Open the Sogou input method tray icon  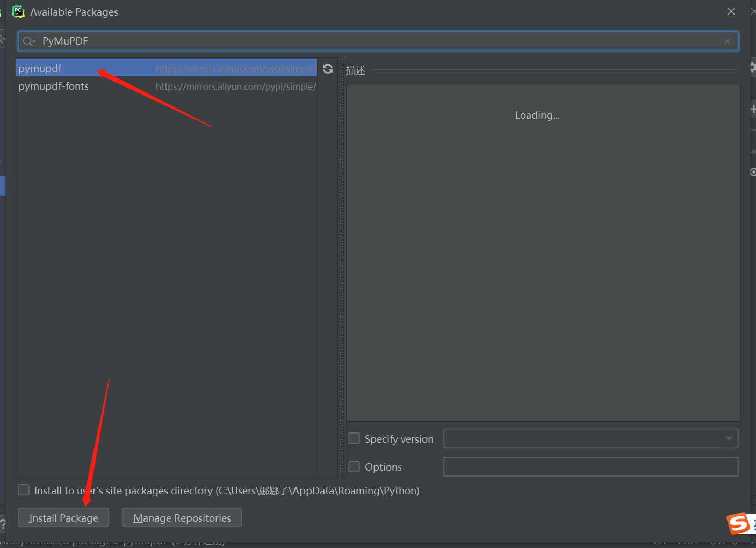(x=739, y=523)
